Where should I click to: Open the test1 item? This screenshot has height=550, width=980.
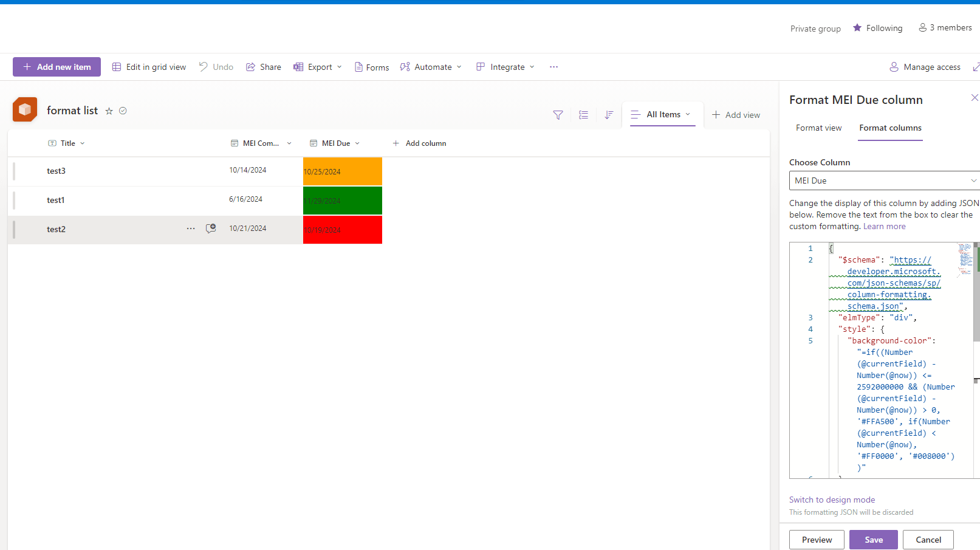[55, 201]
